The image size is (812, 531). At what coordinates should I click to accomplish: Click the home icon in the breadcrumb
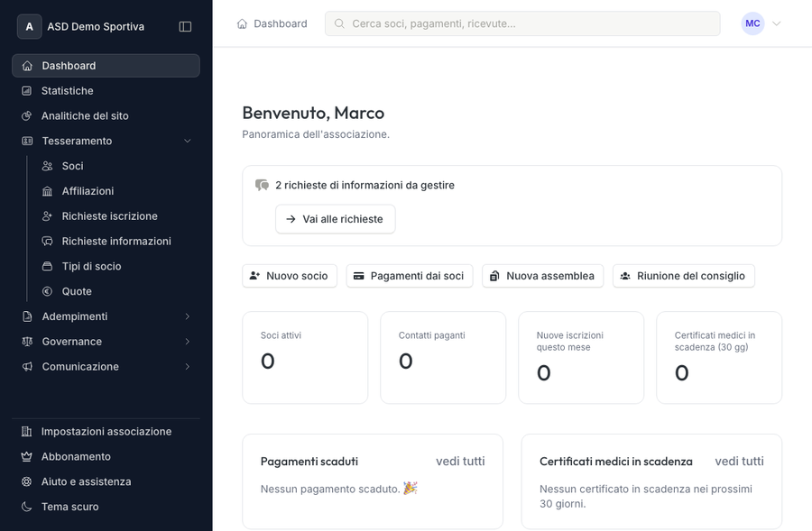tap(242, 23)
